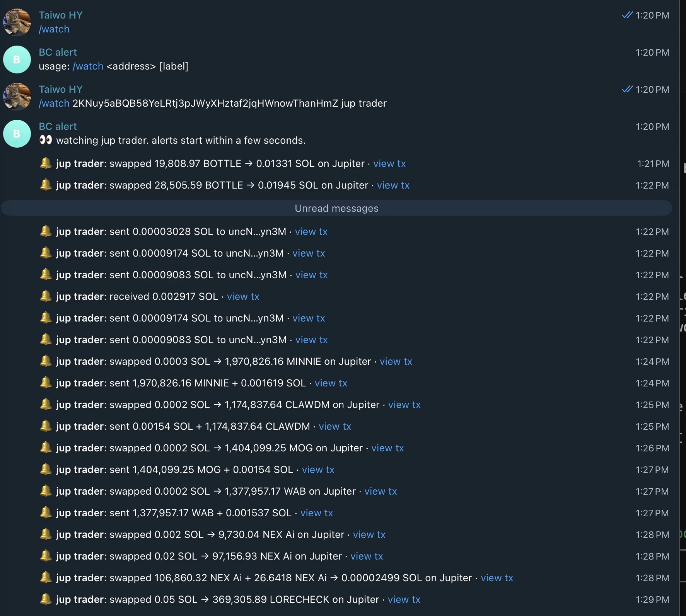Click the 1:21 PM timestamp on BOTTLE alert
Viewport: 686px width, 616px height.
[x=653, y=164]
